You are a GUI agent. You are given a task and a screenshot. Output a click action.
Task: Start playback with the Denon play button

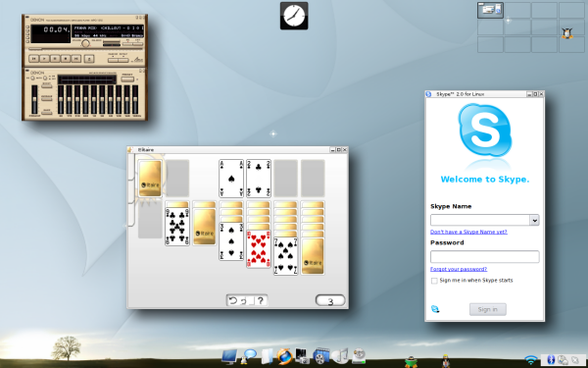click(44, 59)
